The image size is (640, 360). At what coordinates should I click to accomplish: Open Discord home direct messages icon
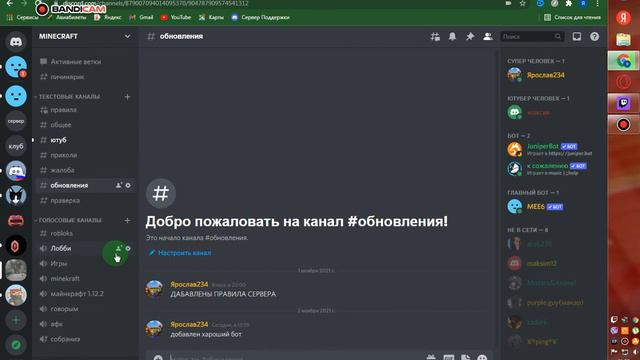[x=16, y=42]
